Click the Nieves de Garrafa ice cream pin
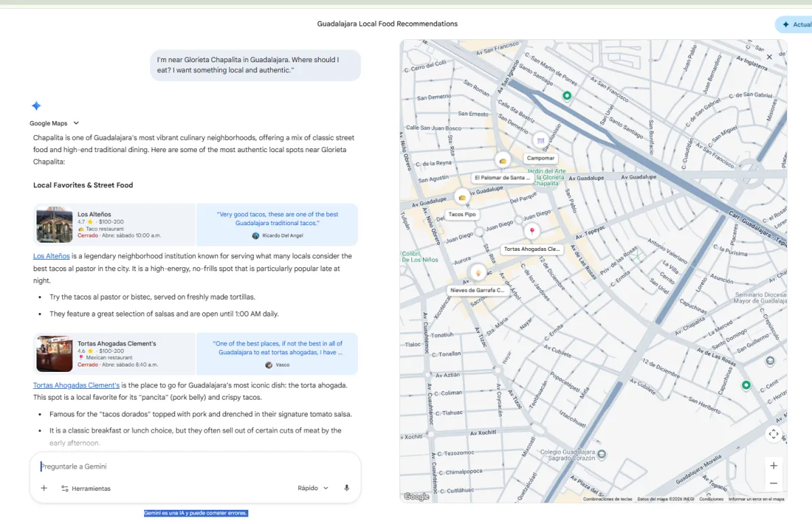 click(x=478, y=272)
